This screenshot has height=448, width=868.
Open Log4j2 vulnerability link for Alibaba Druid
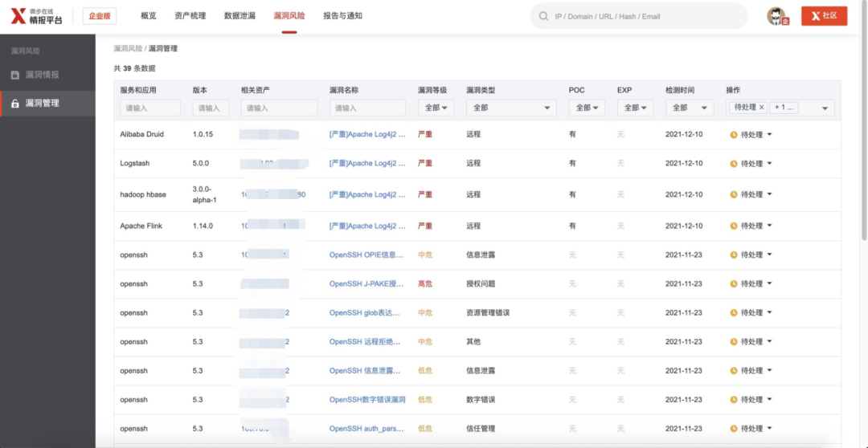click(367, 134)
